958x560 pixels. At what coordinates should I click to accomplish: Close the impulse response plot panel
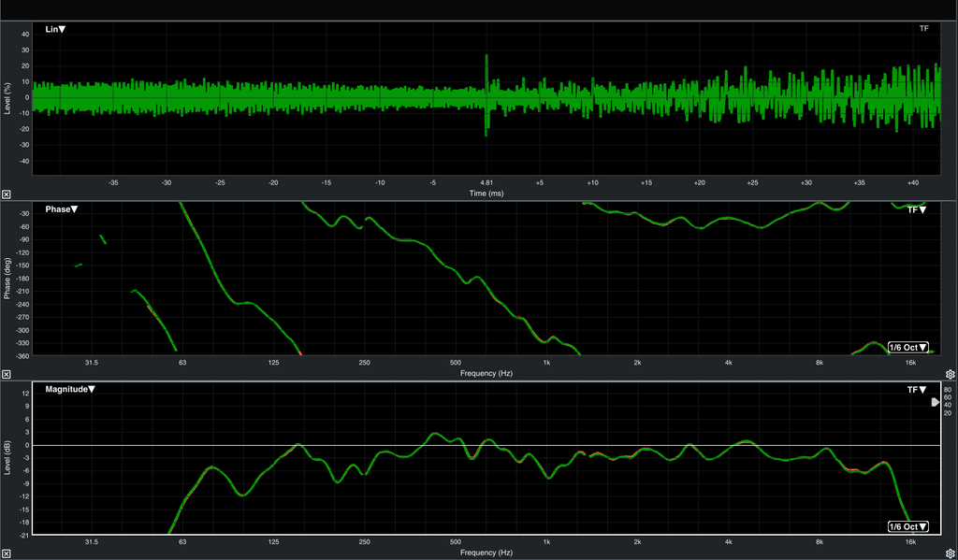pos(7,194)
